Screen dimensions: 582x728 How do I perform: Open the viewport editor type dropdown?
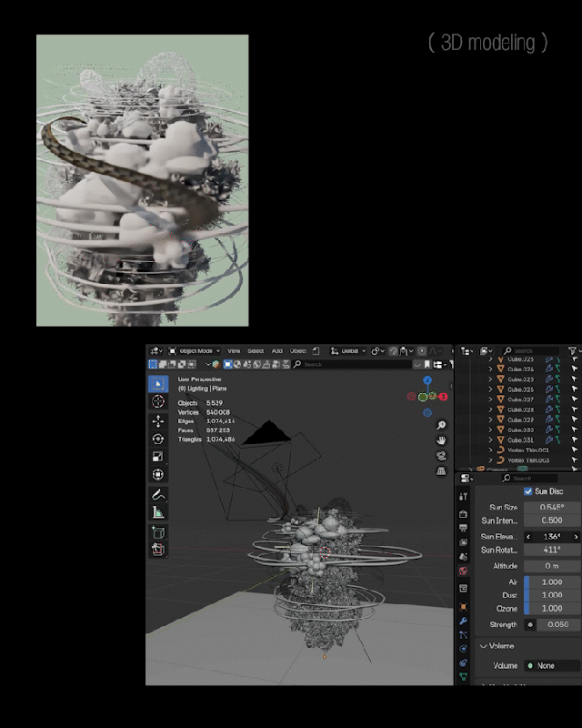(156, 350)
